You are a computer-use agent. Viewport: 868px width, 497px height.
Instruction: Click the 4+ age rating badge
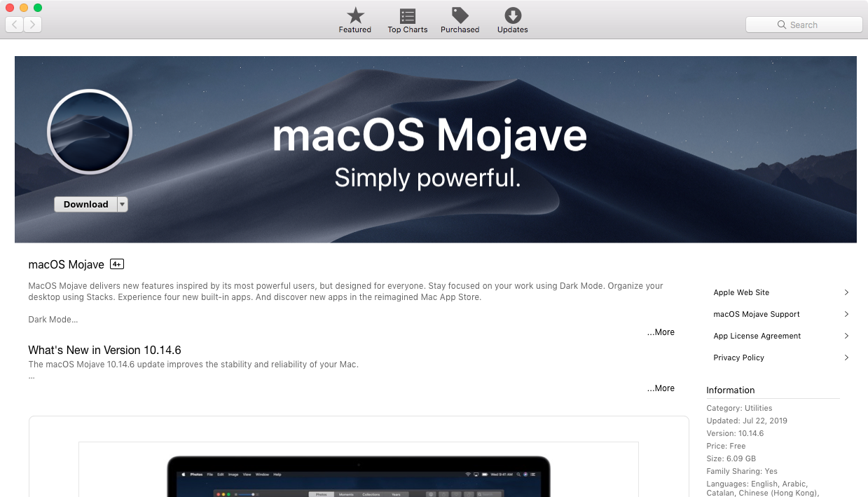click(x=117, y=264)
